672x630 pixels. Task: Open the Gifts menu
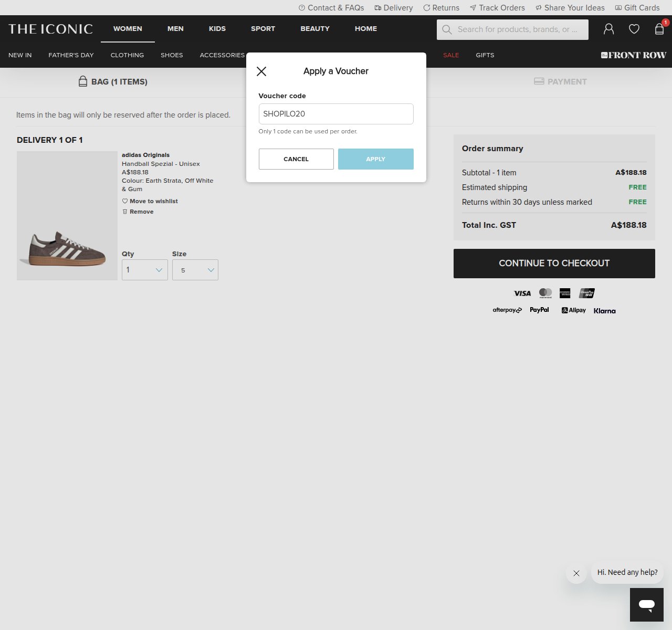click(x=485, y=55)
